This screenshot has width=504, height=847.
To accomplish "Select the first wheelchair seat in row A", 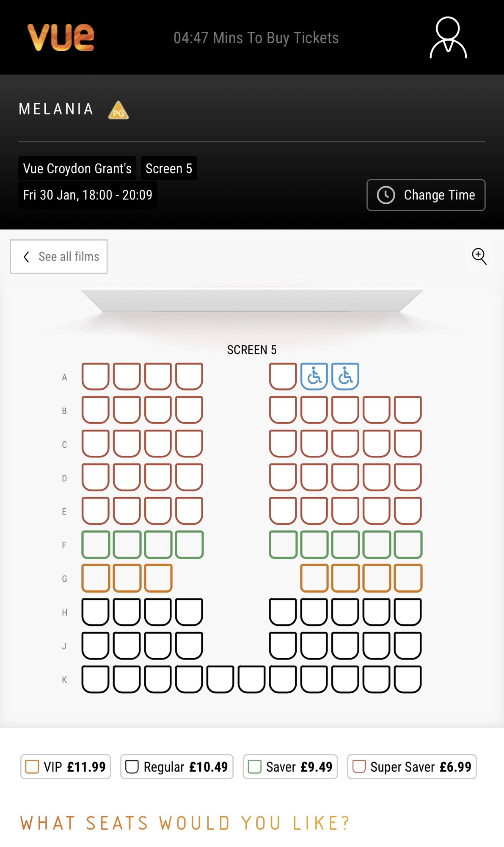I will pyautogui.click(x=314, y=376).
